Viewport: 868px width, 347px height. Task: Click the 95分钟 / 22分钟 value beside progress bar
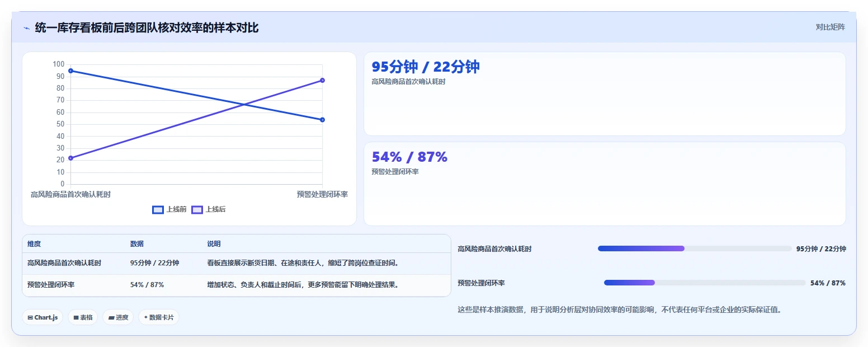point(821,249)
